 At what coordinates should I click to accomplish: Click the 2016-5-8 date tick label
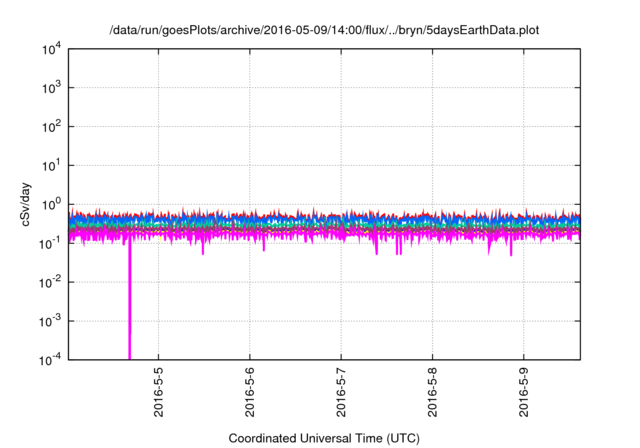click(432, 392)
